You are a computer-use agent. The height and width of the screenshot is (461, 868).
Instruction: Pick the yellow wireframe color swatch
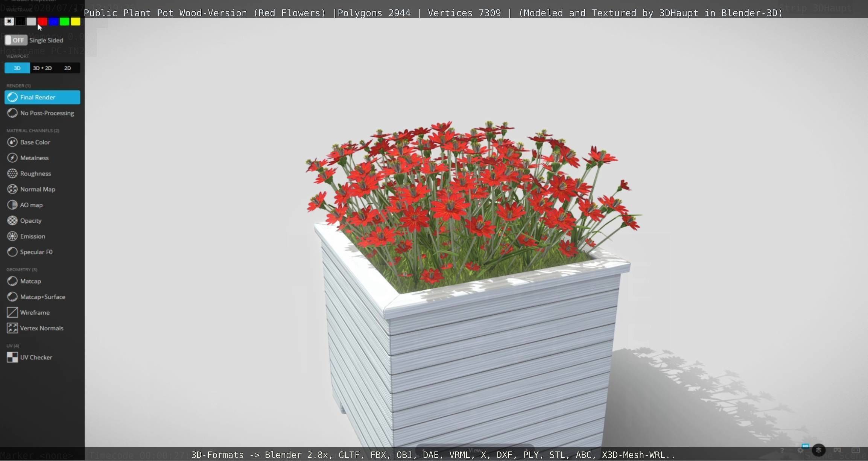point(76,21)
